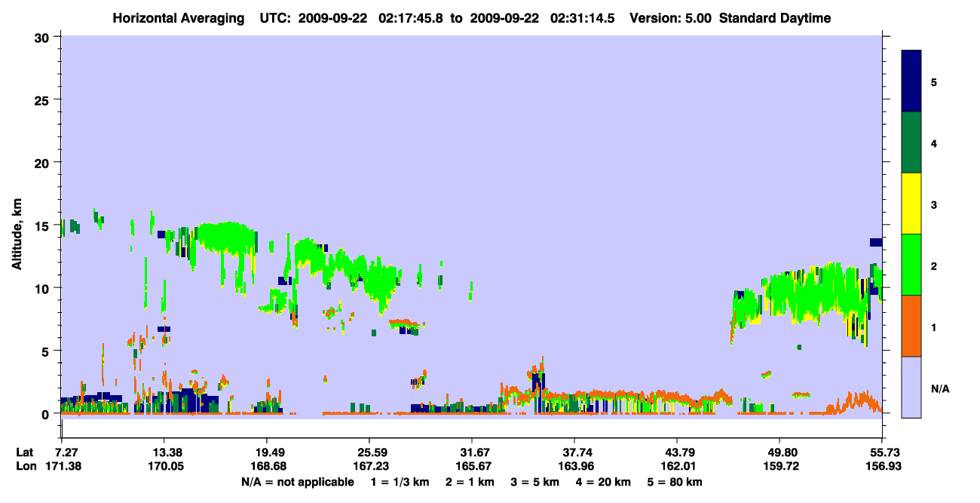Click colorbar label 5
This screenshot has width=980, height=503.
[934, 81]
